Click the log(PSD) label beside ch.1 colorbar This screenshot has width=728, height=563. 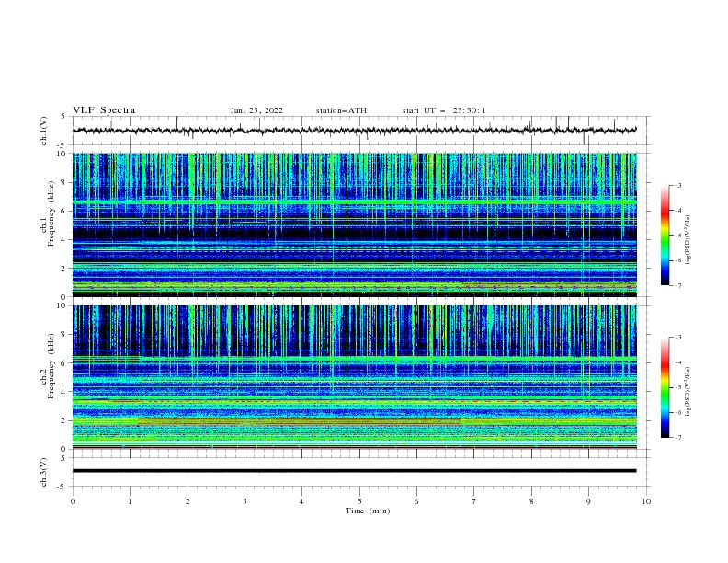coord(688,240)
